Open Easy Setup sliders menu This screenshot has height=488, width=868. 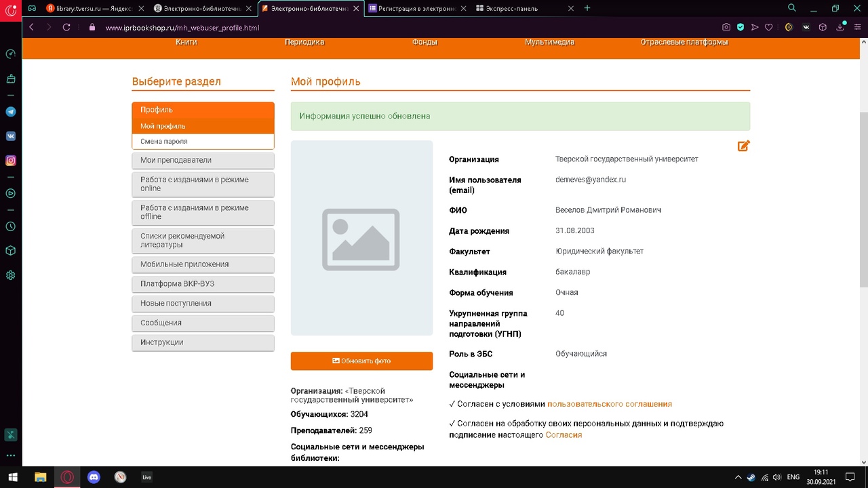(x=857, y=28)
